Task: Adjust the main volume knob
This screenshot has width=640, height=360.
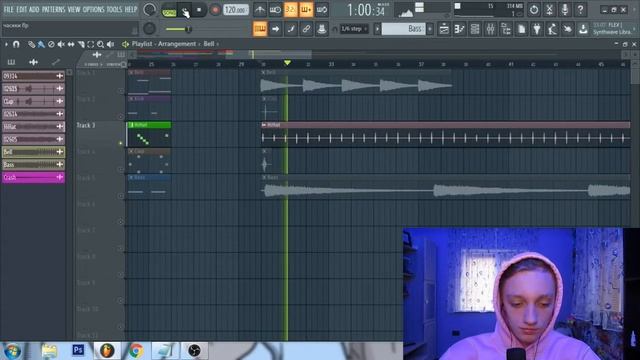Action: point(150,10)
